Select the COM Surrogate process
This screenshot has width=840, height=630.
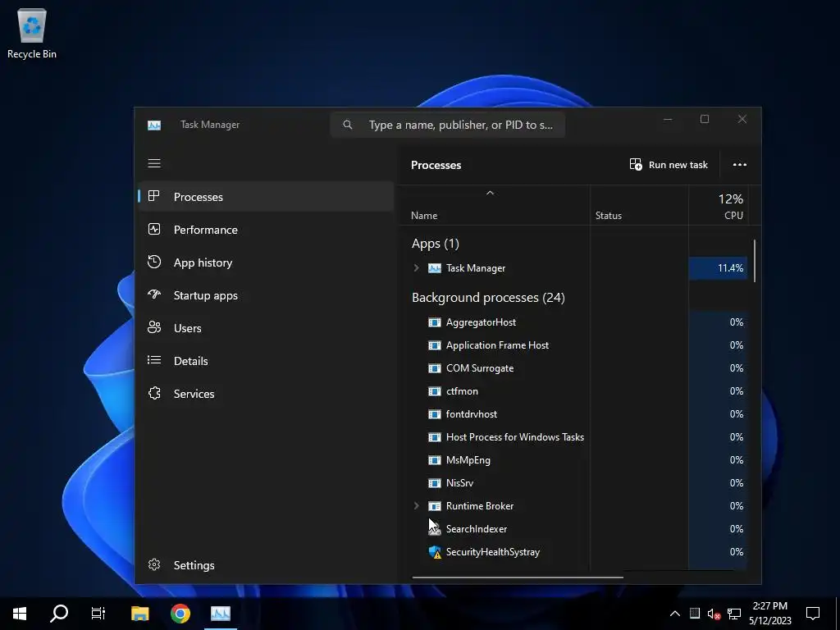574,368
